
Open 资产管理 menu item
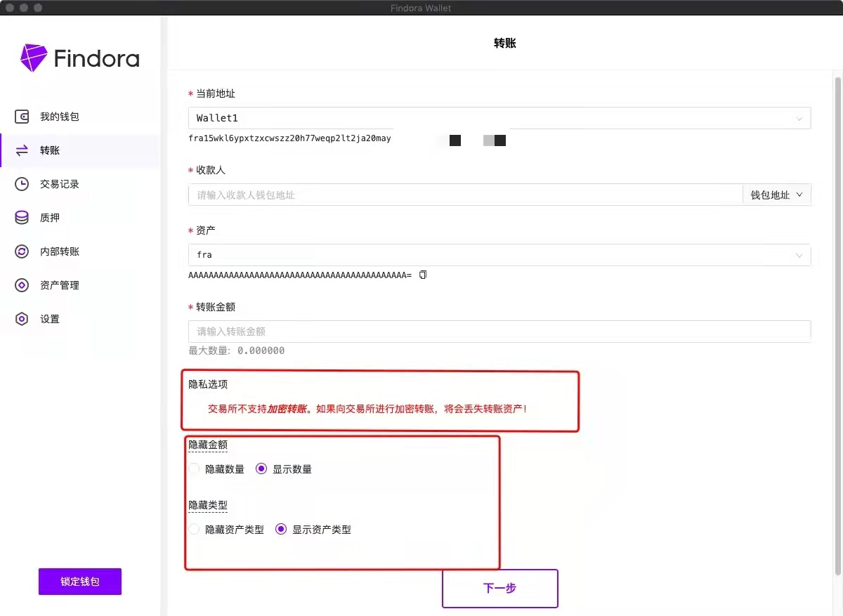[x=80, y=285]
